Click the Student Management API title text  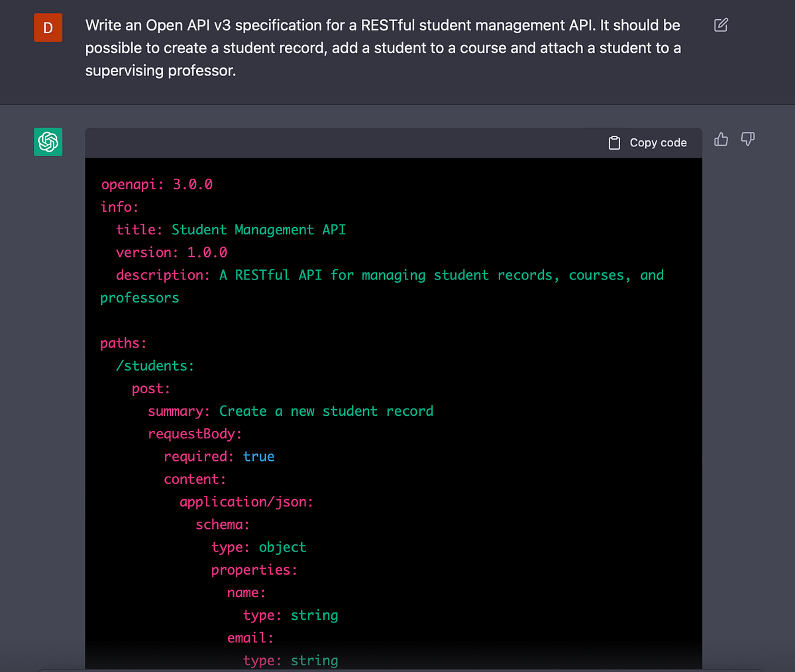(x=257, y=230)
